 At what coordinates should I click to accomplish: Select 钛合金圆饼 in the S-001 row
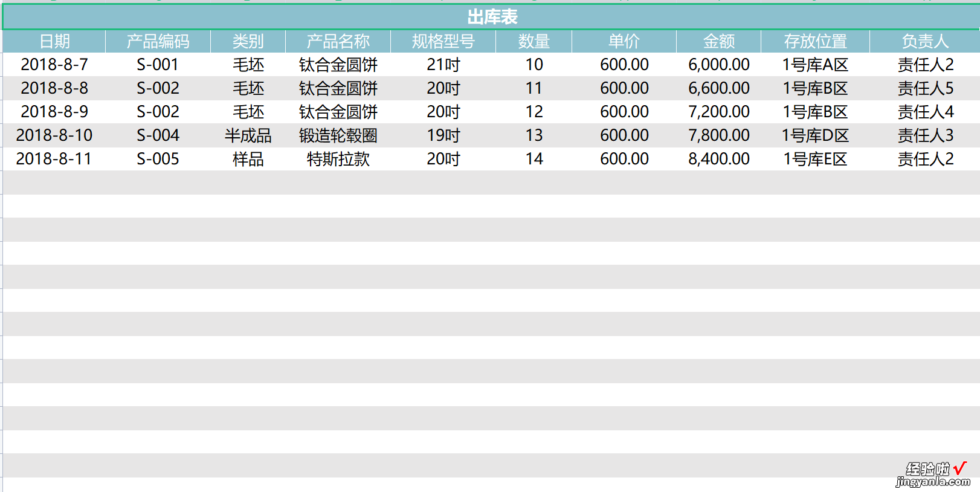click(x=338, y=65)
